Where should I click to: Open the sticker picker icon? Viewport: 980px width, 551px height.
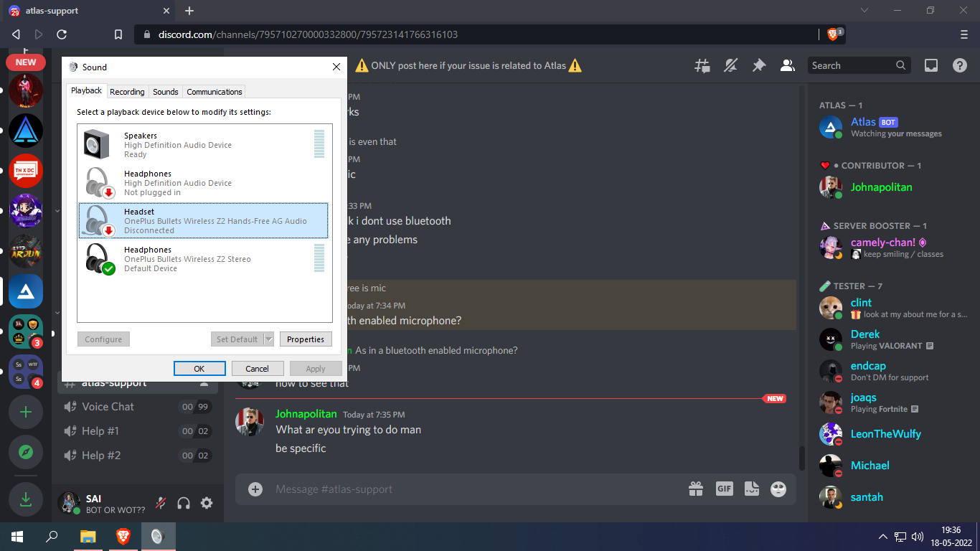click(752, 489)
